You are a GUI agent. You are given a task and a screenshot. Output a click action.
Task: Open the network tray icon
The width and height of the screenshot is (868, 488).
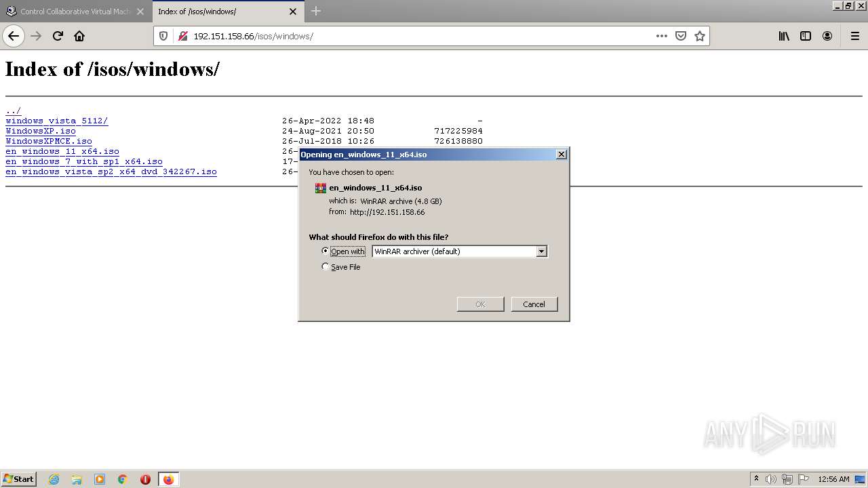tap(787, 479)
